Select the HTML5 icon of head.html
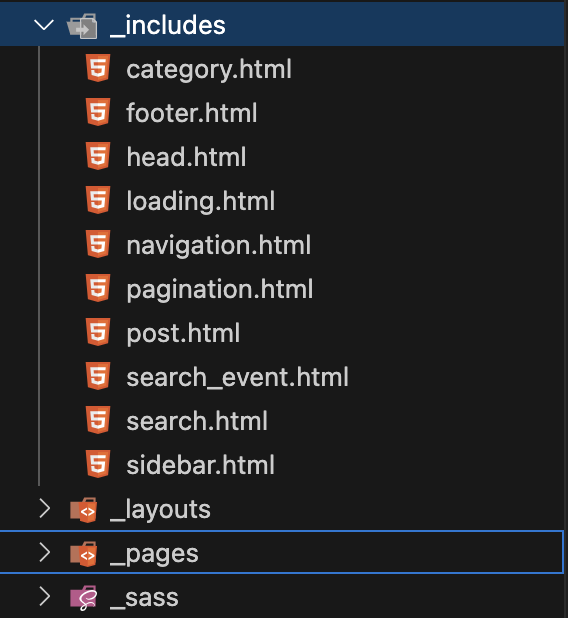 pos(98,156)
